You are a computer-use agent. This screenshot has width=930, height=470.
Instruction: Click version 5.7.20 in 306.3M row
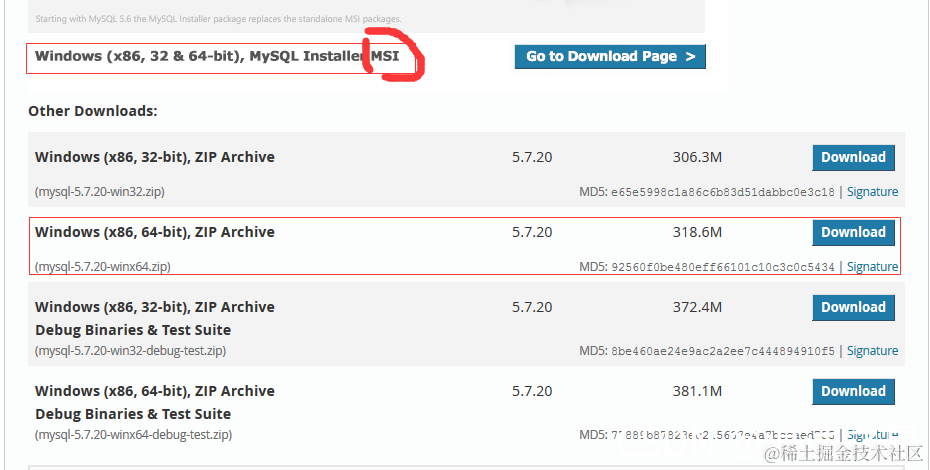click(532, 157)
